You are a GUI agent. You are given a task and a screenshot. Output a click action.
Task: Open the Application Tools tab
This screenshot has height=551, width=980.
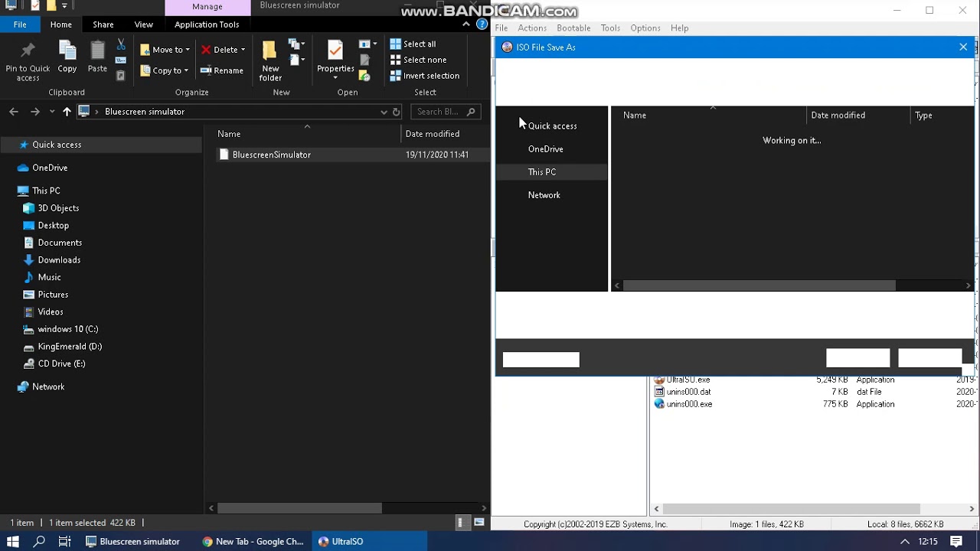tap(207, 24)
